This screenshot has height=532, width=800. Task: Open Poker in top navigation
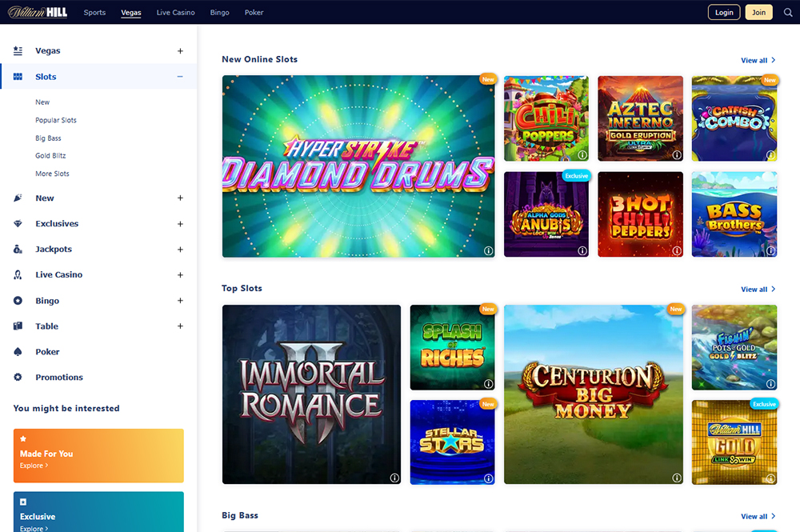(x=254, y=12)
